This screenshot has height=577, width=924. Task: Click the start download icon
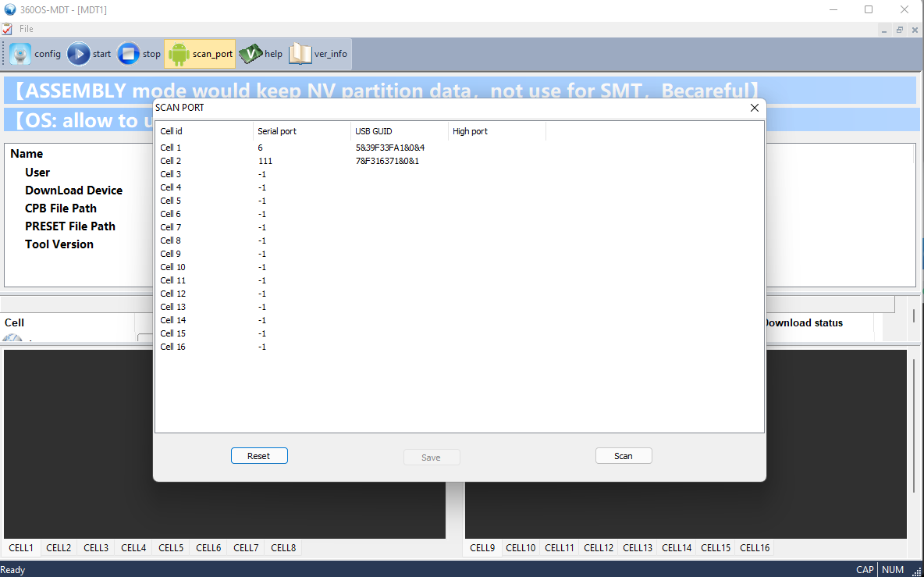pos(77,53)
